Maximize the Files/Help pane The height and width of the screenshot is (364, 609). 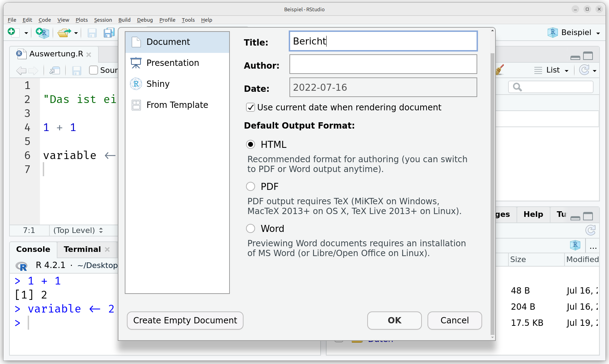[588, 216]
